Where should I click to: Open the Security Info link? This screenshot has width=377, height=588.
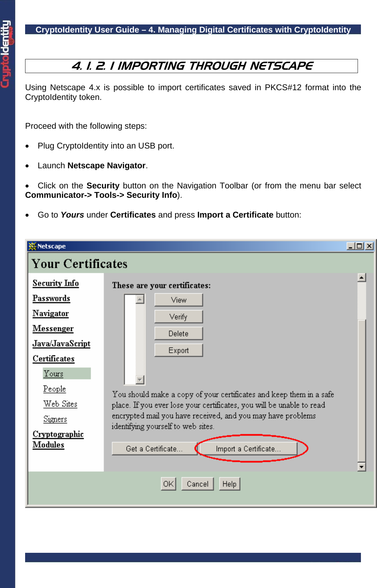(x=56, y=283)
